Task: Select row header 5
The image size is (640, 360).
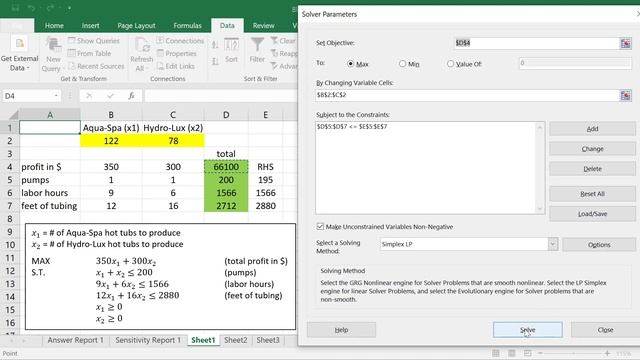Action: tap(10, 180)
